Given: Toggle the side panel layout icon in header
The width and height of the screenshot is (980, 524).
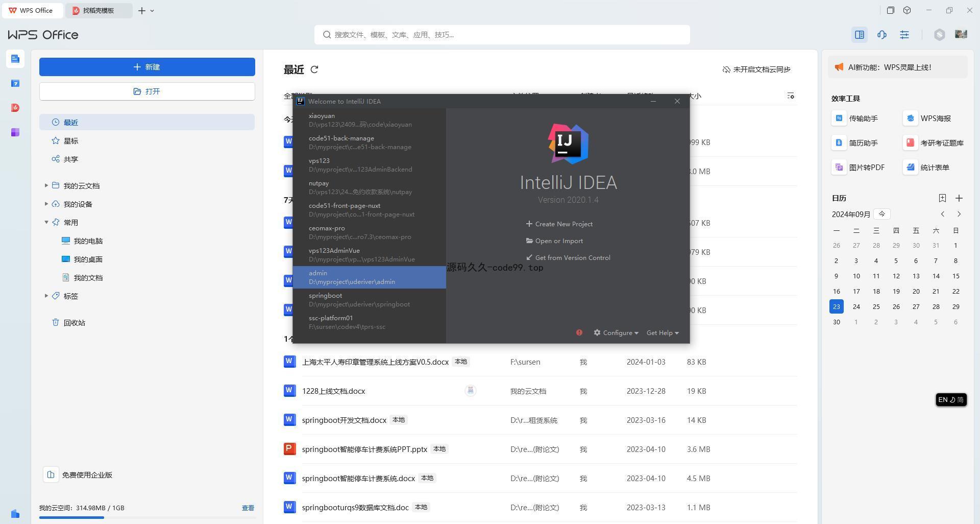Looking at the screenshot, I should [860, 35].
